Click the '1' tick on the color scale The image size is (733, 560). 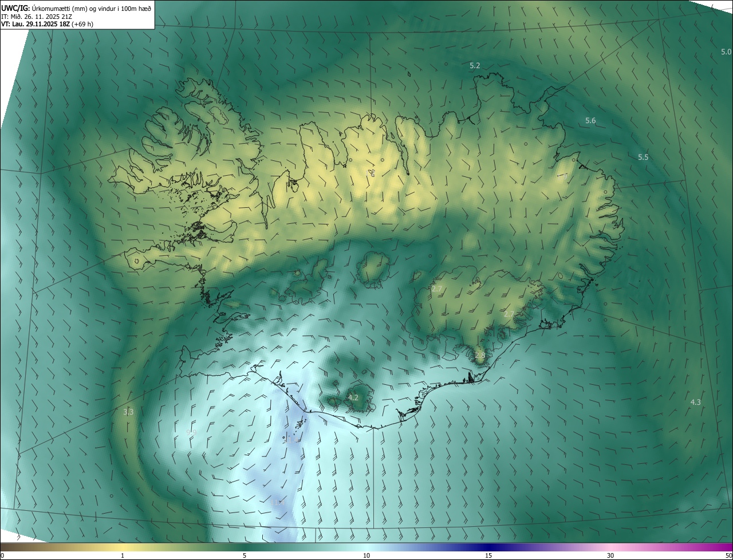(x=123, y=555)
